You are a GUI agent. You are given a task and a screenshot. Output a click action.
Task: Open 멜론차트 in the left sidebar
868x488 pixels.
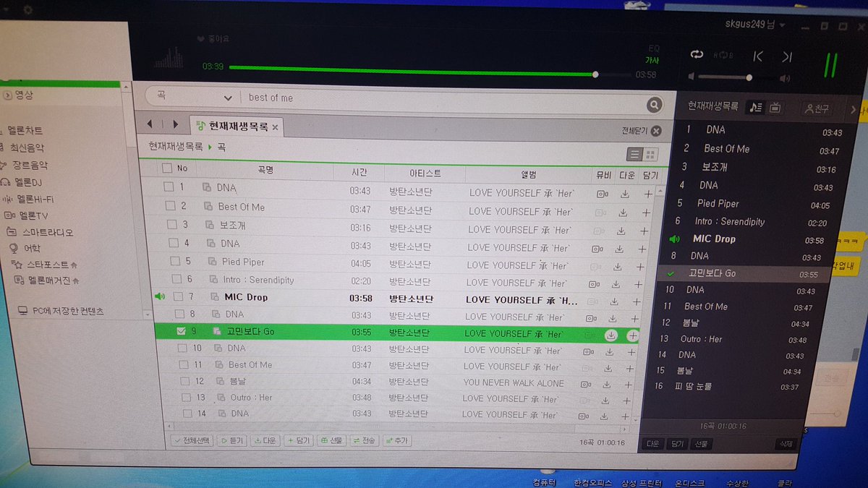point(25,130)
